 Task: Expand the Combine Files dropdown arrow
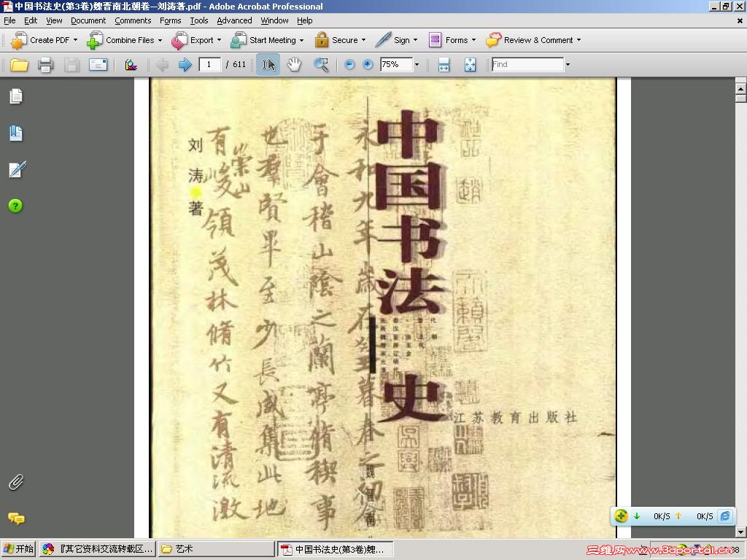(160, 40)
